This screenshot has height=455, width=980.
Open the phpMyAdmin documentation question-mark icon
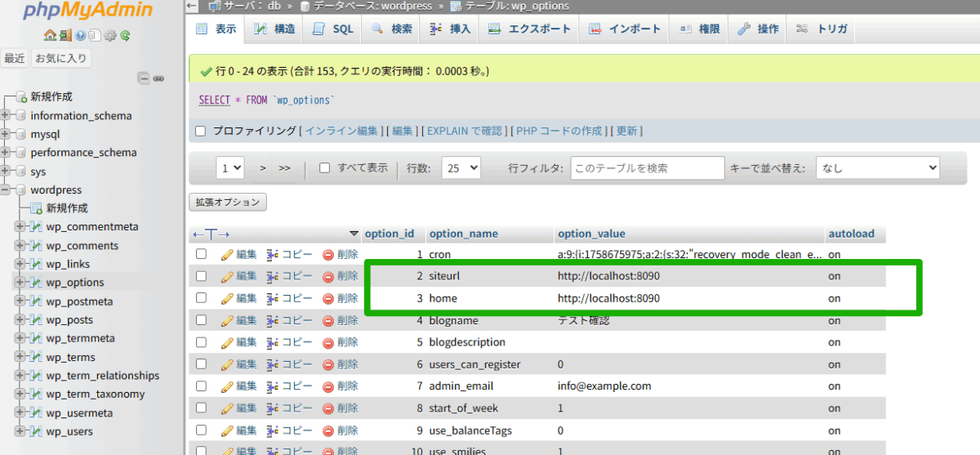pyautogui.click(x=80, y=35)
